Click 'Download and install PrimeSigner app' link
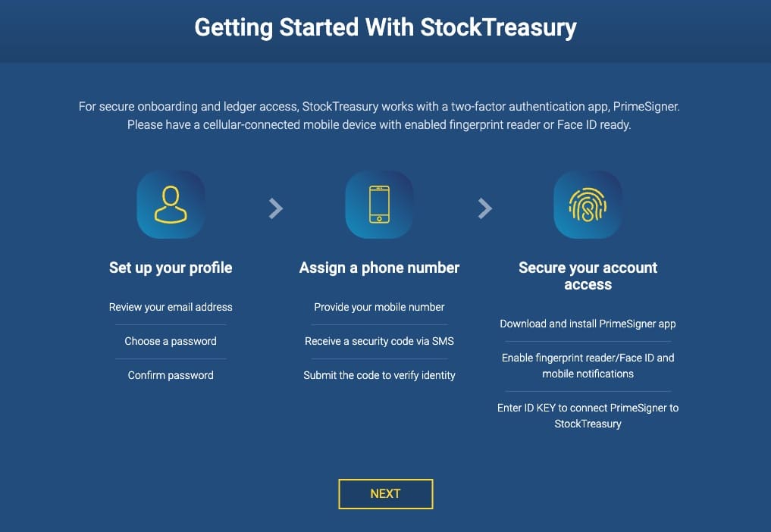This screenshot has height=532, width=771. [588, 324]
